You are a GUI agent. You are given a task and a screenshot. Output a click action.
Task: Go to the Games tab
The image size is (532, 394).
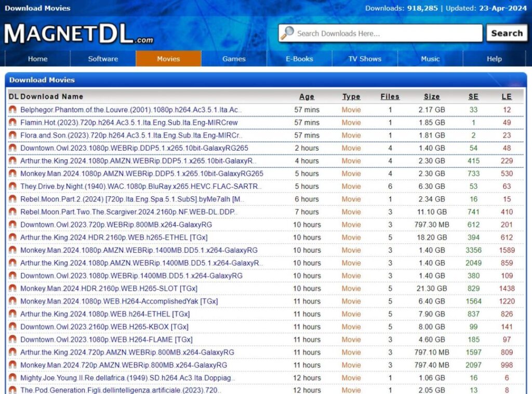point(234,59)
